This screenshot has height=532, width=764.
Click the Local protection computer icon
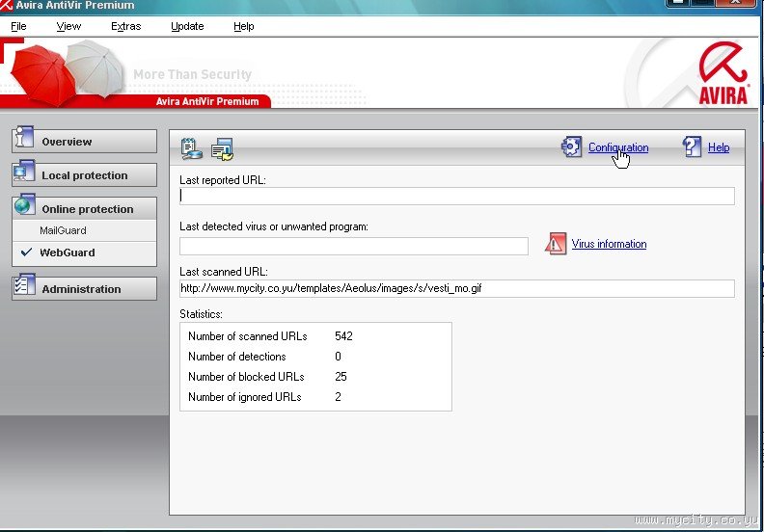pyautogui.click(x=24, y=172)
